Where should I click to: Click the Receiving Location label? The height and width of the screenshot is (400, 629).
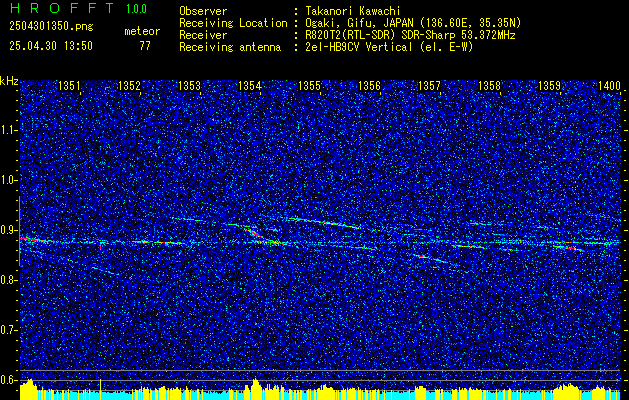click(x=233, y=23)
